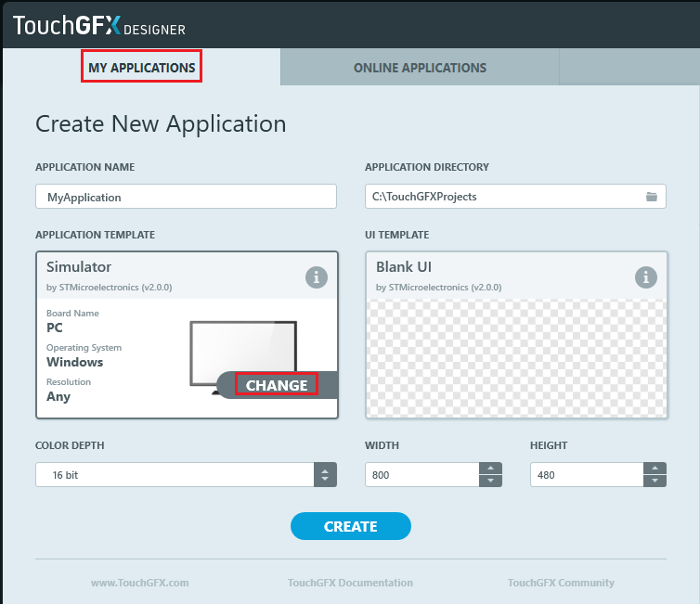
Task: Open the My Applications tab
Action: (141, 67)
